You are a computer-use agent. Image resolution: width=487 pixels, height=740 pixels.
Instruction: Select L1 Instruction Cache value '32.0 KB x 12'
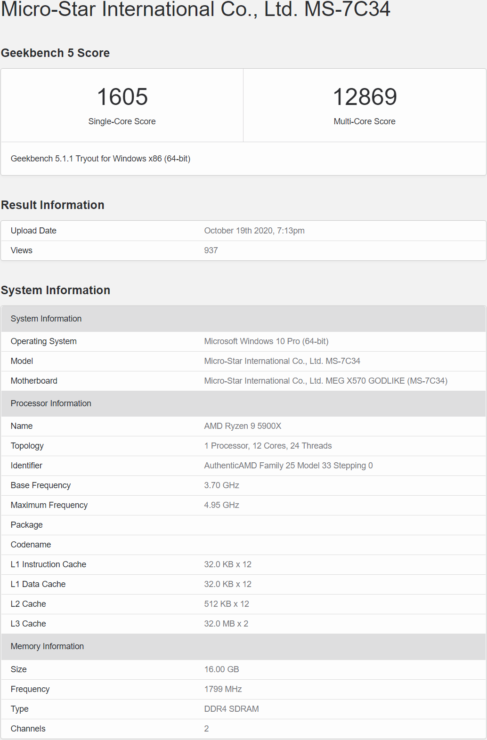[x=227, y=565]
